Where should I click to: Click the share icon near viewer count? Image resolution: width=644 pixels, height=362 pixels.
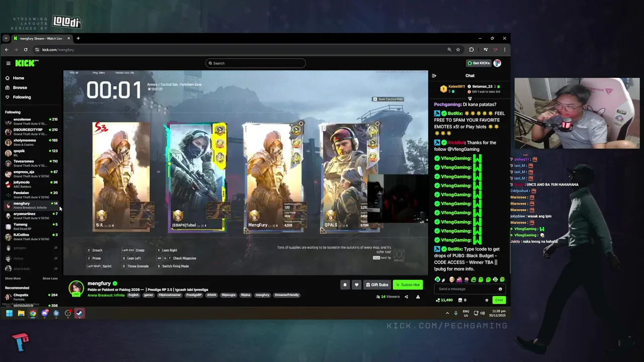pos(406,297)
